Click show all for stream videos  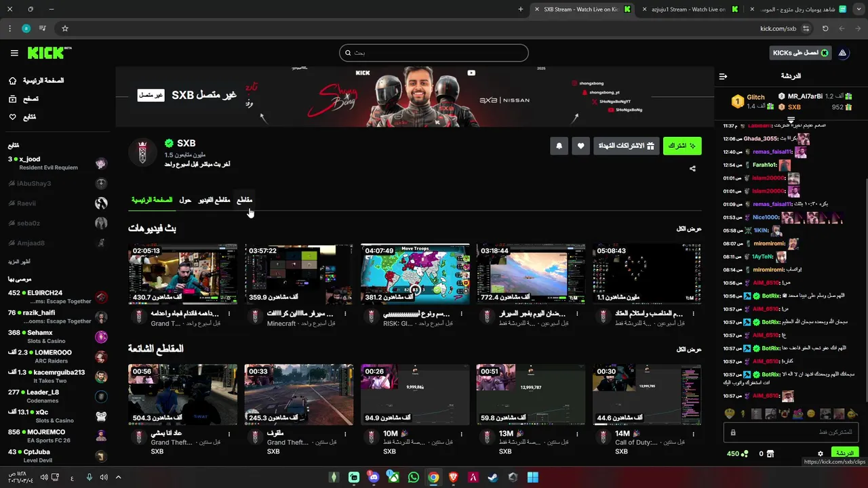click(x=689, y=228)
